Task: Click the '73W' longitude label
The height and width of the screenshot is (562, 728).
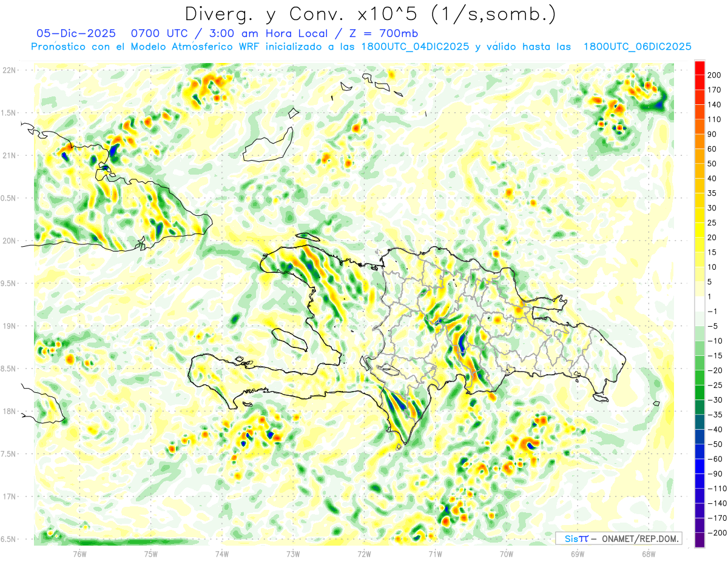Action: click(x=293, y=554)
